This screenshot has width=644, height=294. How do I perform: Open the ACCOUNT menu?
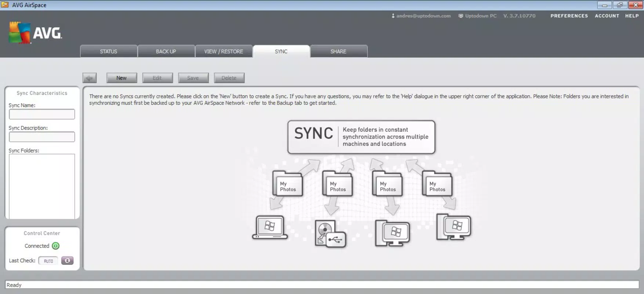(x=607, y=16)
